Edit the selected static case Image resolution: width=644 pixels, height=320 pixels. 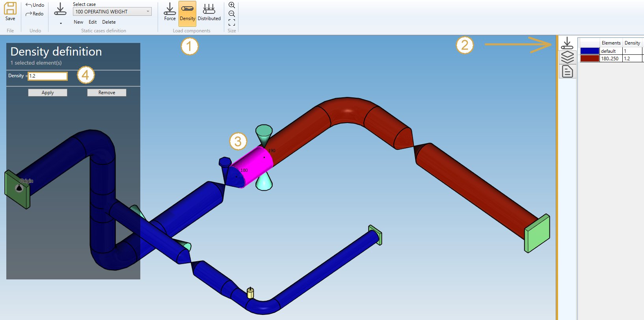[93, 22]
